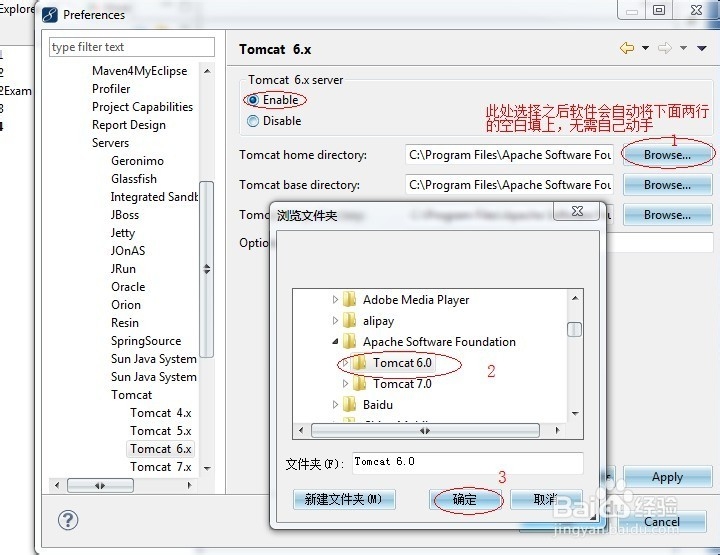Click the folder browser scroll down arrow
Viewport: 720px width, 555px height.
pos(574,414)
